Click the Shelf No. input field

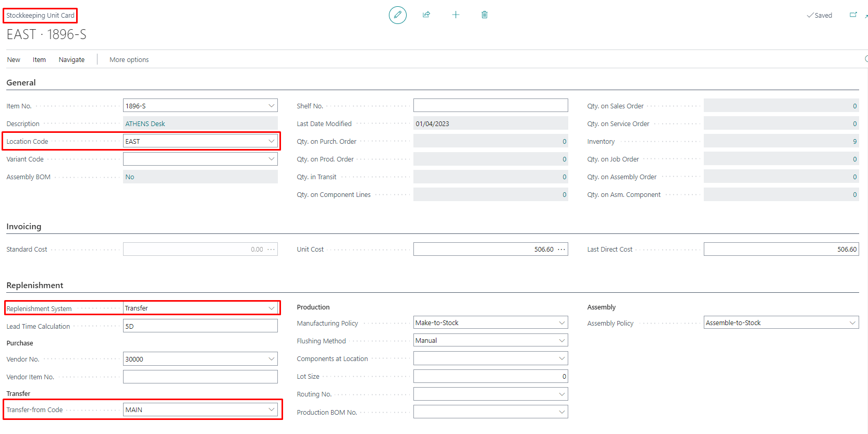(x=491, y=105)
